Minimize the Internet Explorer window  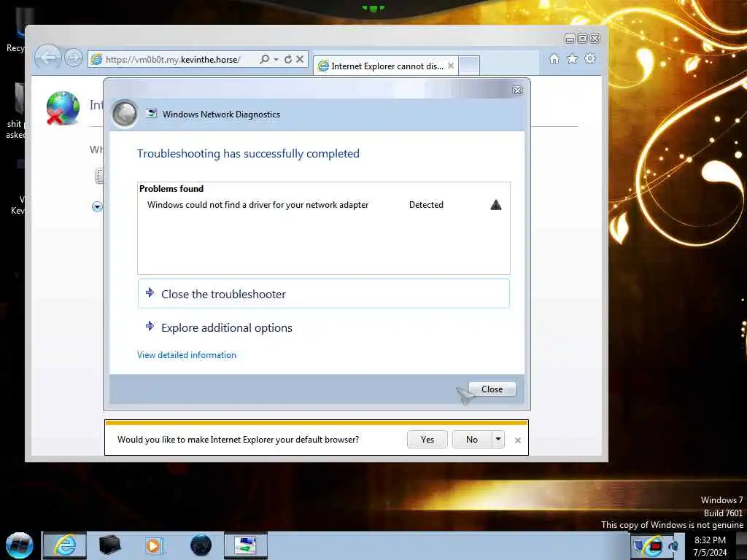pos(570,38)
